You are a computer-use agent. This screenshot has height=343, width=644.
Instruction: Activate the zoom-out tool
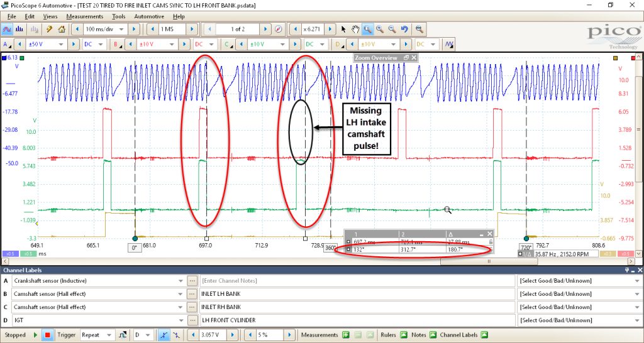tap(392, 29)
